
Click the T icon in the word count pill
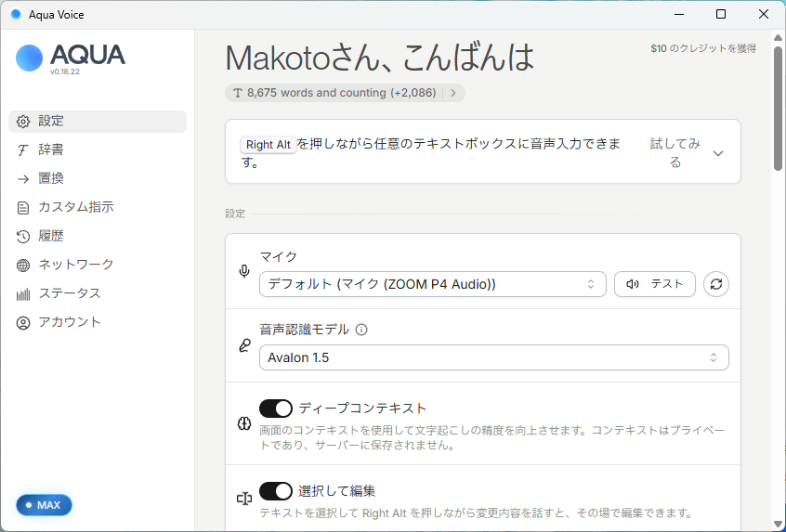tap(238, 93)
